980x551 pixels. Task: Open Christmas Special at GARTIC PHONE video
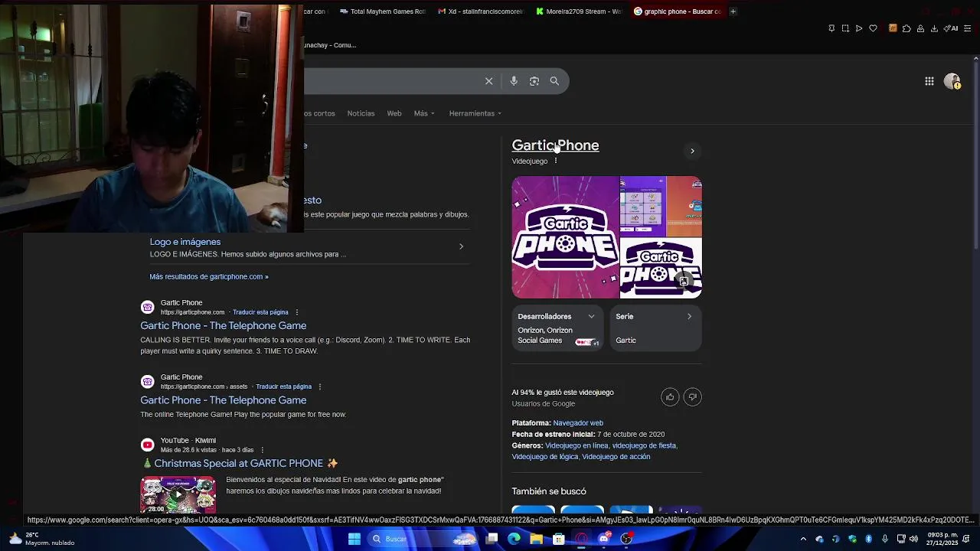click(240, 464)
